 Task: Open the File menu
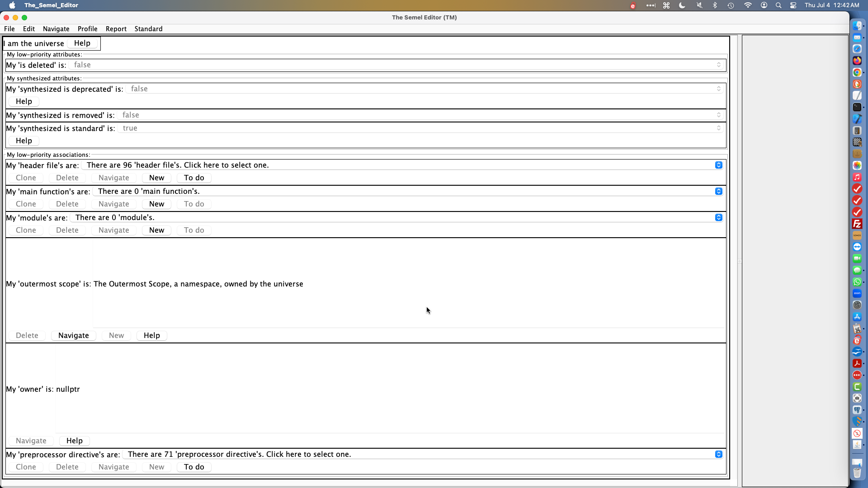9,29
